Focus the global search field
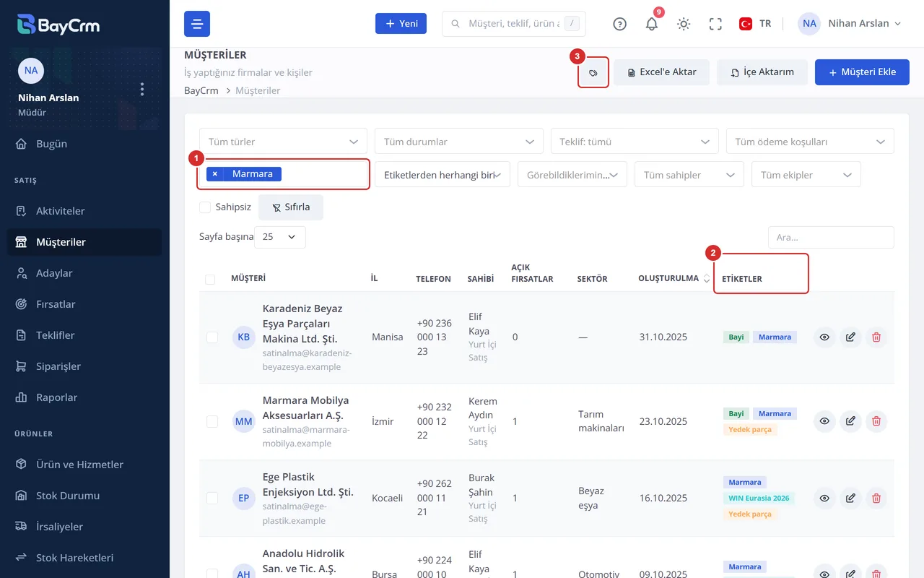 pyautogui.click(x=513, y=24)
